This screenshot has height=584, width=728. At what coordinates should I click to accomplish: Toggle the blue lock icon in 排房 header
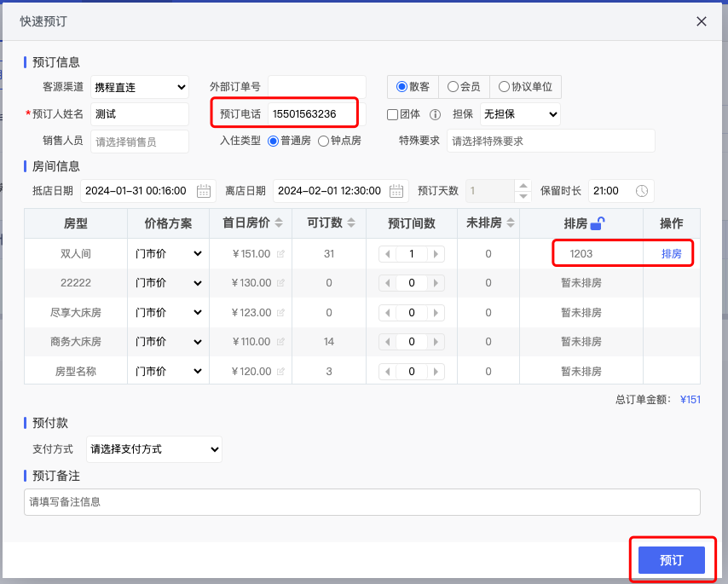click(x=598, y=223)
